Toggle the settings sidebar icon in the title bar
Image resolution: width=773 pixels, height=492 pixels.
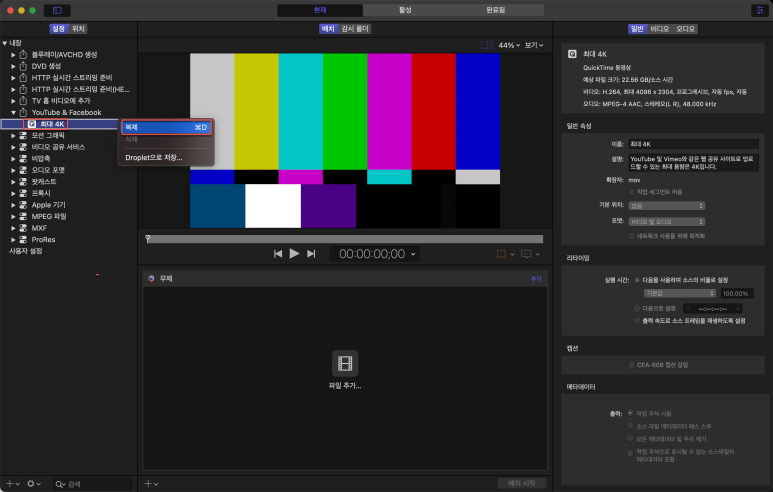coord(57,10)
